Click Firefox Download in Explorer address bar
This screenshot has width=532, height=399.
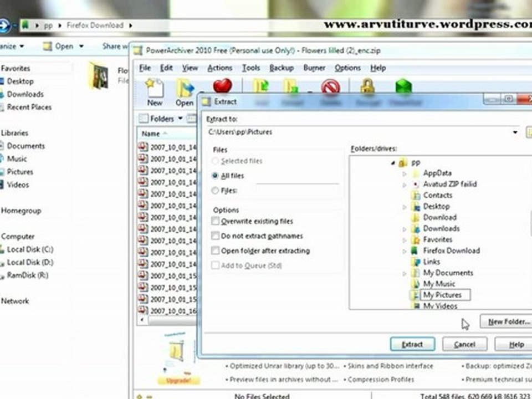click(x=95, y=25)
